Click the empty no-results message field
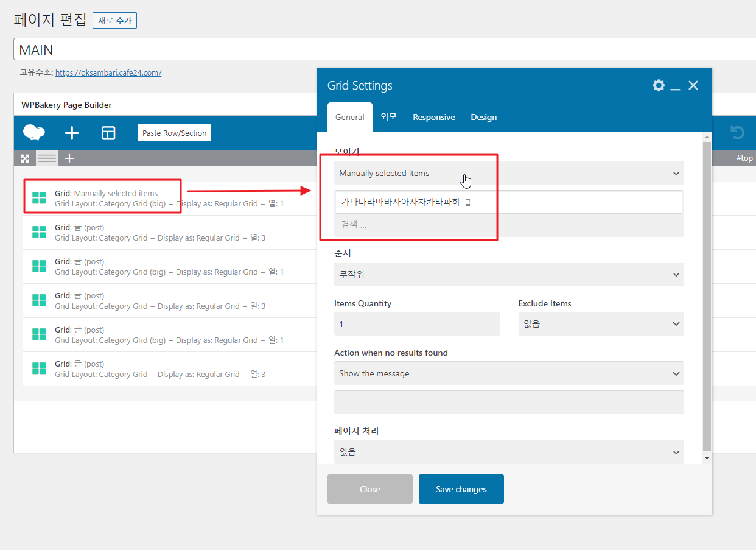Image resolution: width=756 pixels, height=550 pixels. [509, 403]
